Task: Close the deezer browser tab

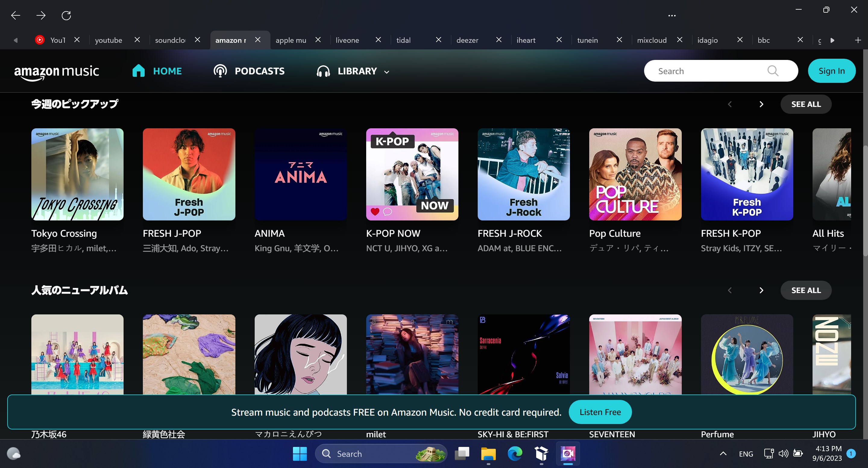Action: pos(499,40)
